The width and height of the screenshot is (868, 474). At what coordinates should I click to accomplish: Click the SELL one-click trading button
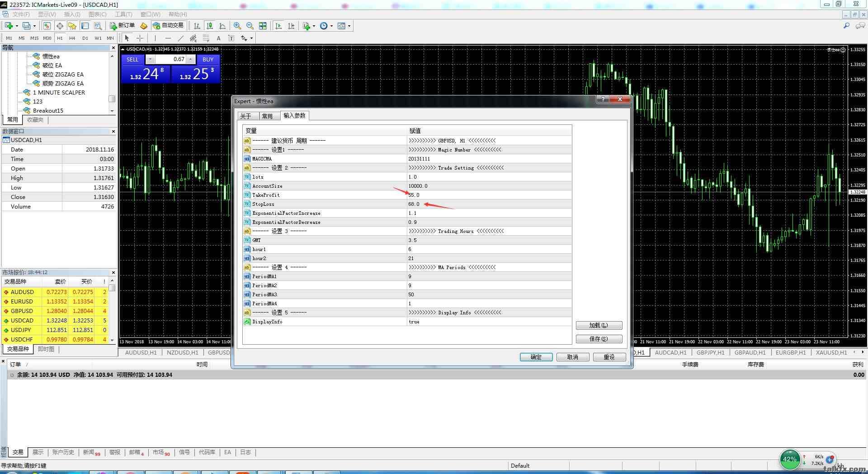click(132, 59)
